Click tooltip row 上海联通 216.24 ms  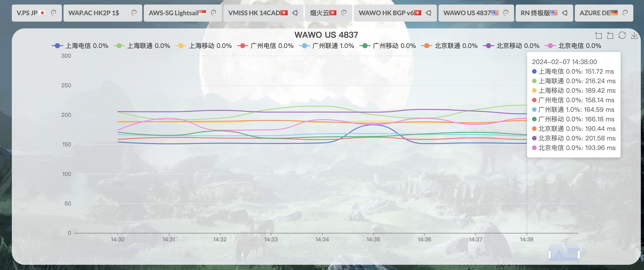point(574,81)
